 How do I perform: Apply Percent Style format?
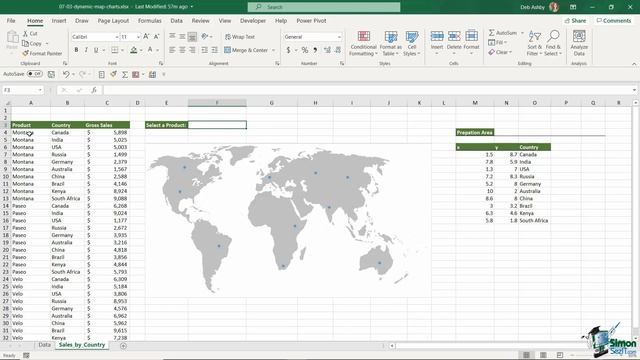(304, 50)
